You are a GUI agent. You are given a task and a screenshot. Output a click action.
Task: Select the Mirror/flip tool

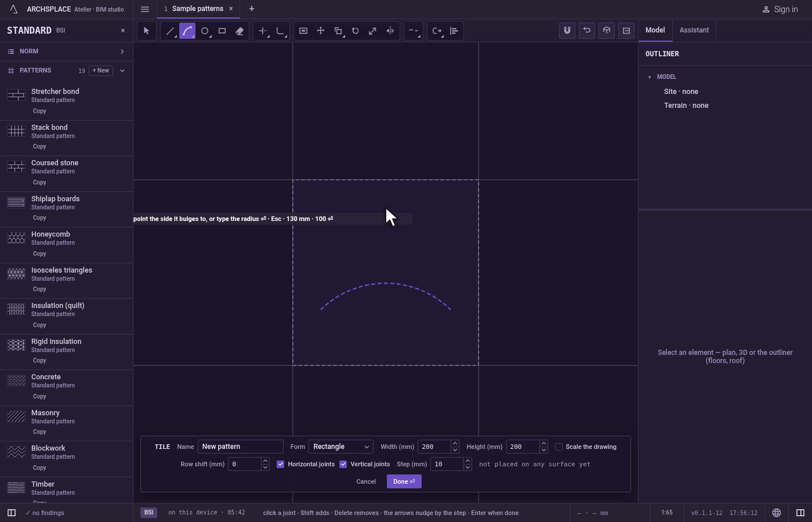[390, 31]
